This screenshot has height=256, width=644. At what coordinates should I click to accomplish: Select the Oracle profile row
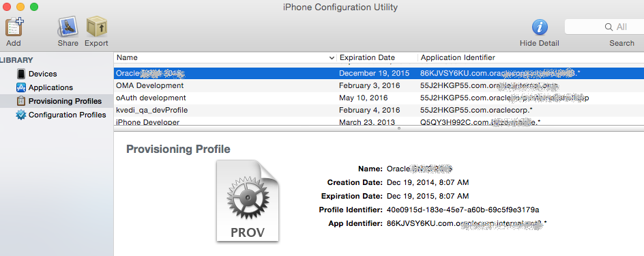[379, 74]
